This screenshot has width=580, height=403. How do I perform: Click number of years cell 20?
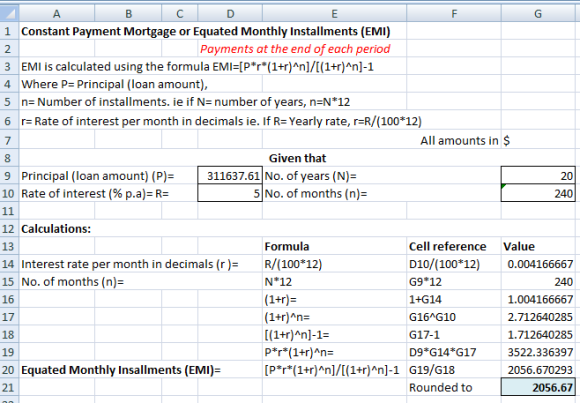pyautogui.click(x=538, y=175)
